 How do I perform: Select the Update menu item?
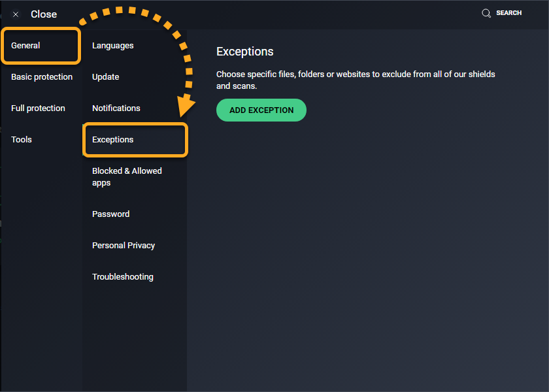click(x=105, y=77)
